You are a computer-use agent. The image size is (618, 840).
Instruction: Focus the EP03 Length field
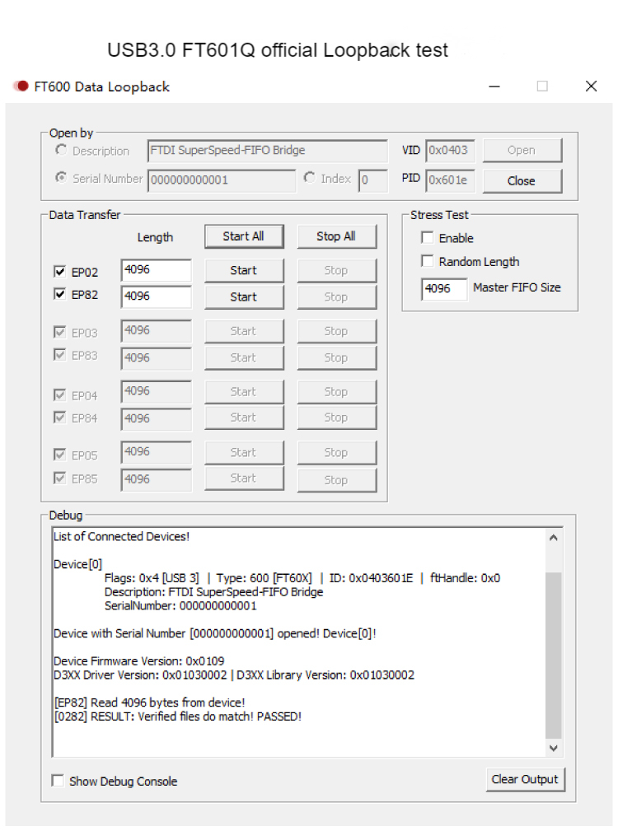point(156,330)
